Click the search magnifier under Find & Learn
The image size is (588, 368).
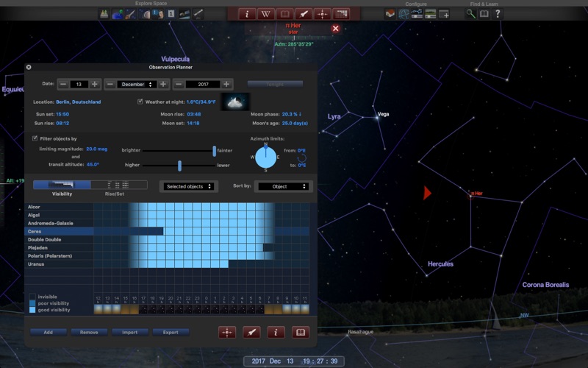pos(470,13)
